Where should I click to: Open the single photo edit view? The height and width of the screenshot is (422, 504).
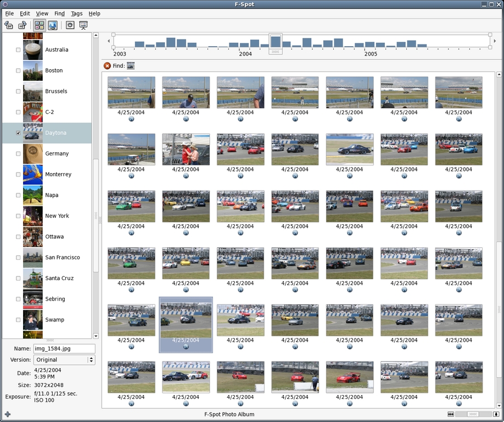[x=53, y=25]
